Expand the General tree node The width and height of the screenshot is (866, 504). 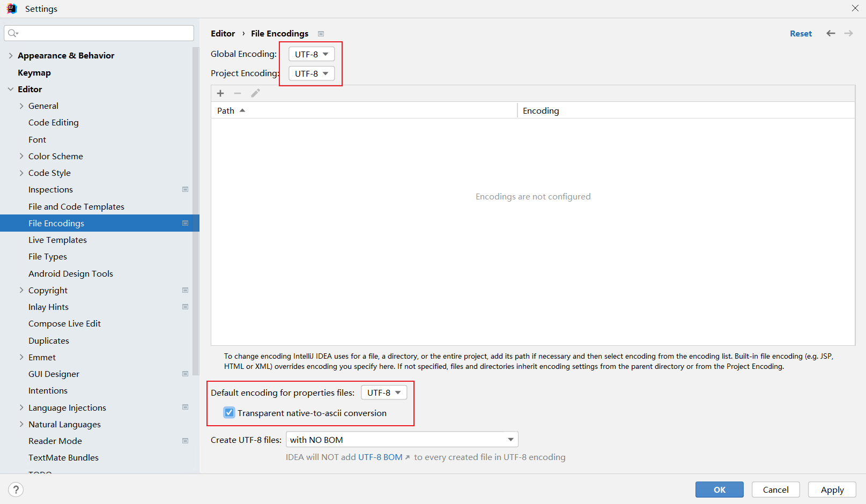pos(21,106)
